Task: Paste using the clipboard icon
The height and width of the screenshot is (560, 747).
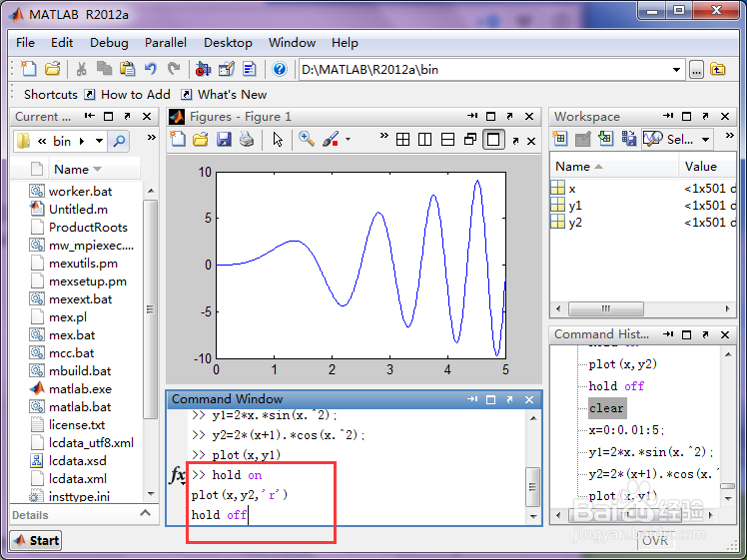Action: click(x=127, y=70)
